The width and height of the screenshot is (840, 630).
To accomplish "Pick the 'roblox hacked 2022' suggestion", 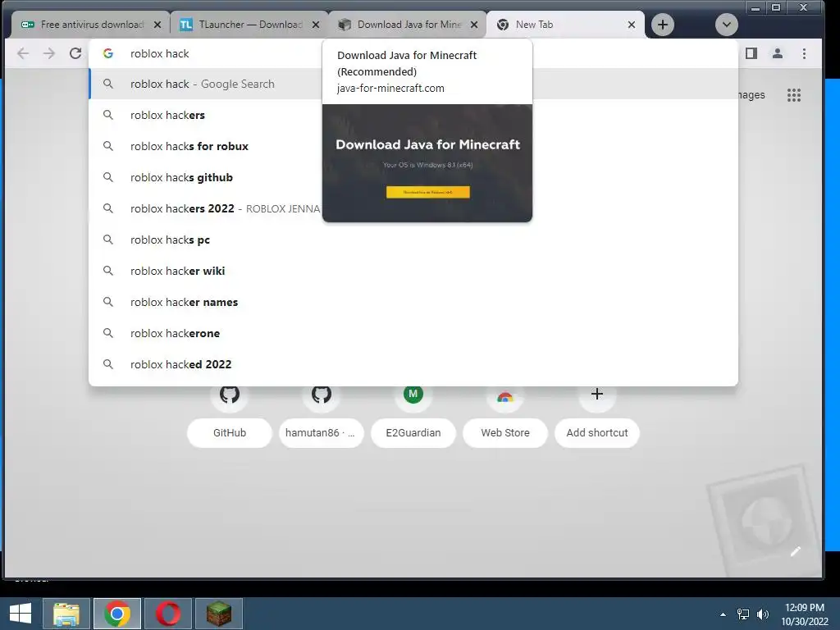I will coord(413,363).
